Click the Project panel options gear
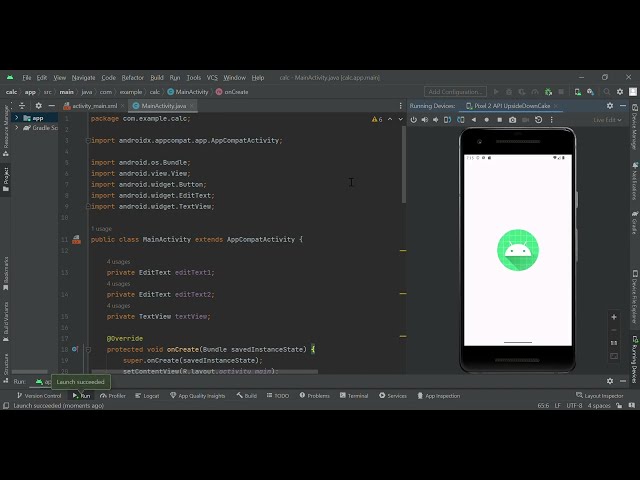 [x=38, y=106]
